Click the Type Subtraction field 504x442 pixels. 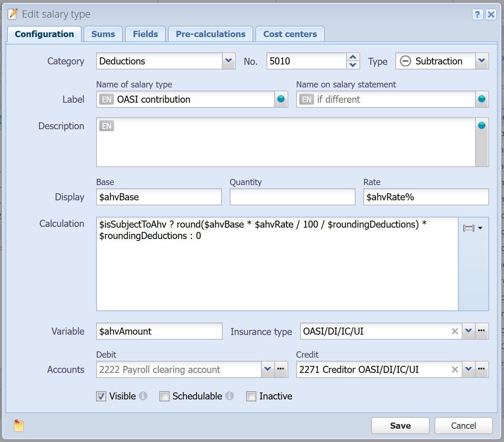coord(436,61)
